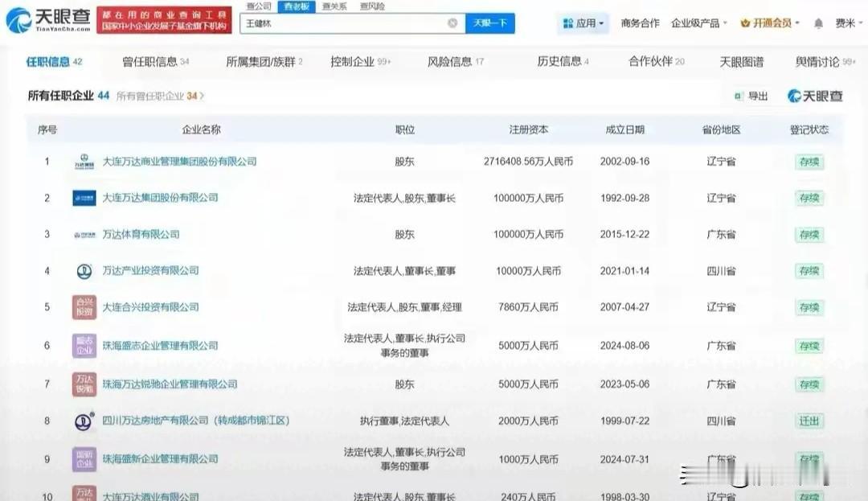
Task: Click 大连合兴投资 company logo thumbnail
Action: coord(84,307)
